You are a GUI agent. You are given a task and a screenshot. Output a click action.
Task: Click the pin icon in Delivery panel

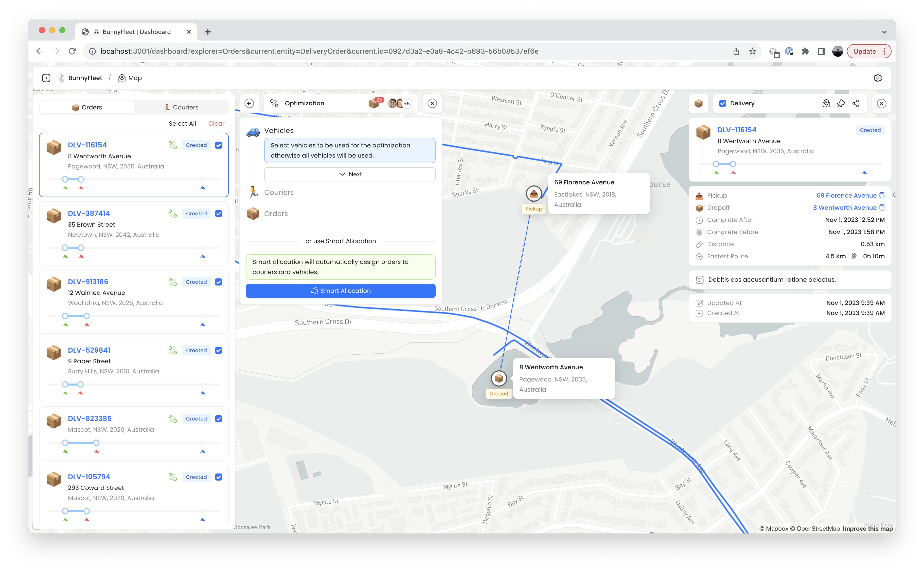point(841,103)
